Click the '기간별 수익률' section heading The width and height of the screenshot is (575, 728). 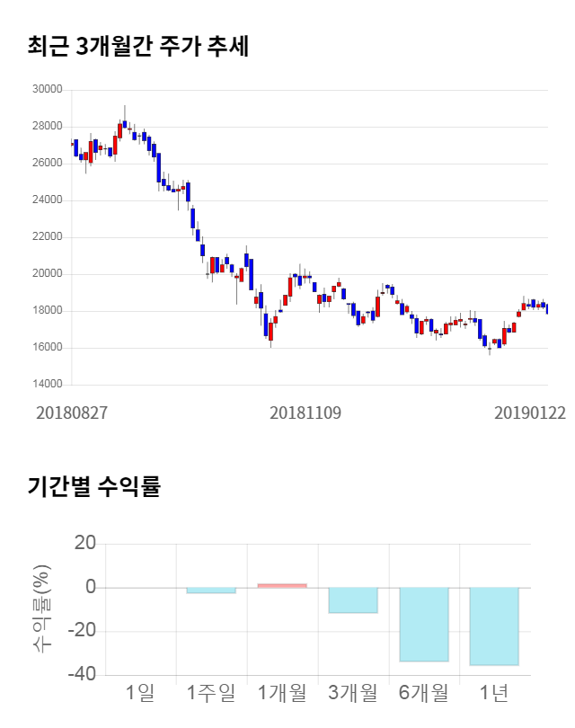coord(93,487)
